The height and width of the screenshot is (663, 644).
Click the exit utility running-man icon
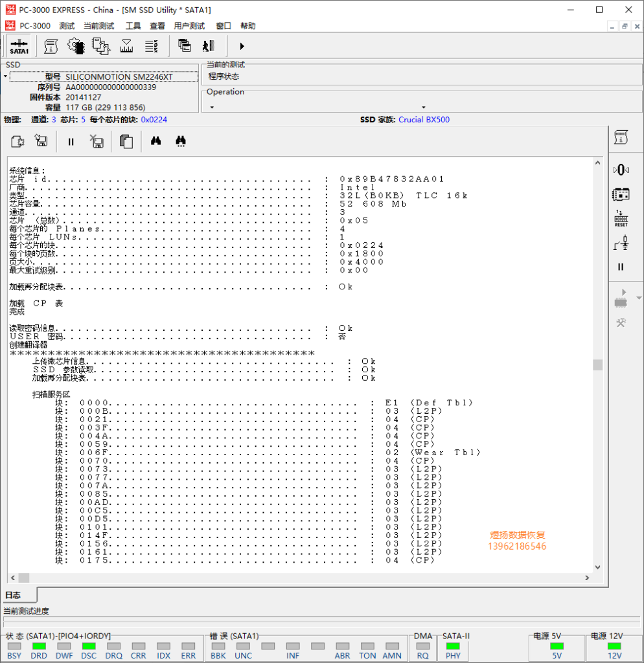[x=209, y=46]
